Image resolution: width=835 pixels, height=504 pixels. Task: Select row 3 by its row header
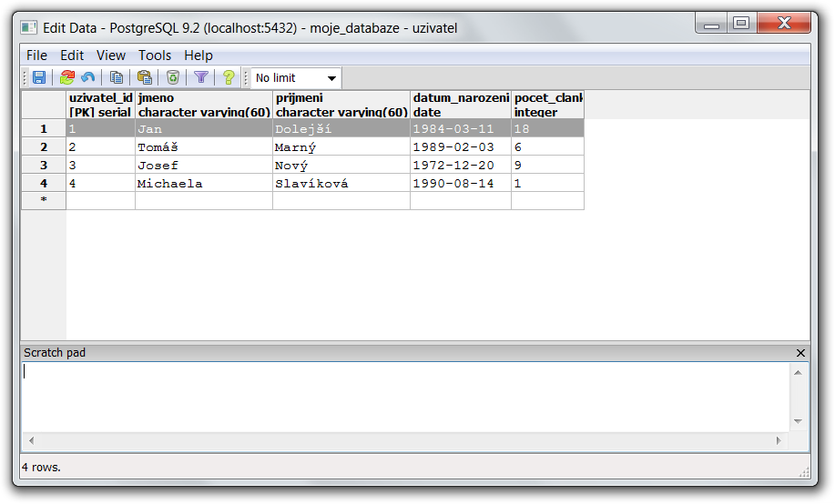coord(44,166)
